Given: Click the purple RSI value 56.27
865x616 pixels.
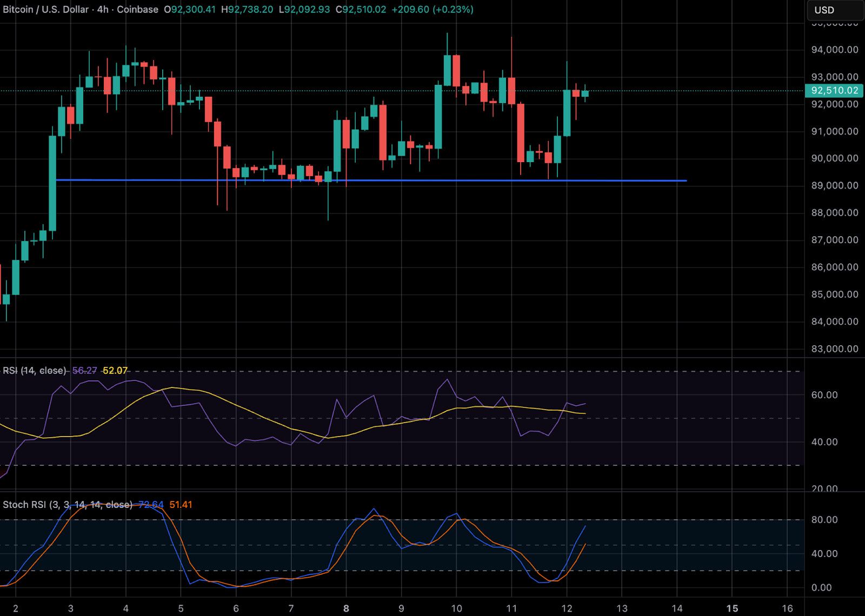Looking at the screenshot, I should pos(84,371).
